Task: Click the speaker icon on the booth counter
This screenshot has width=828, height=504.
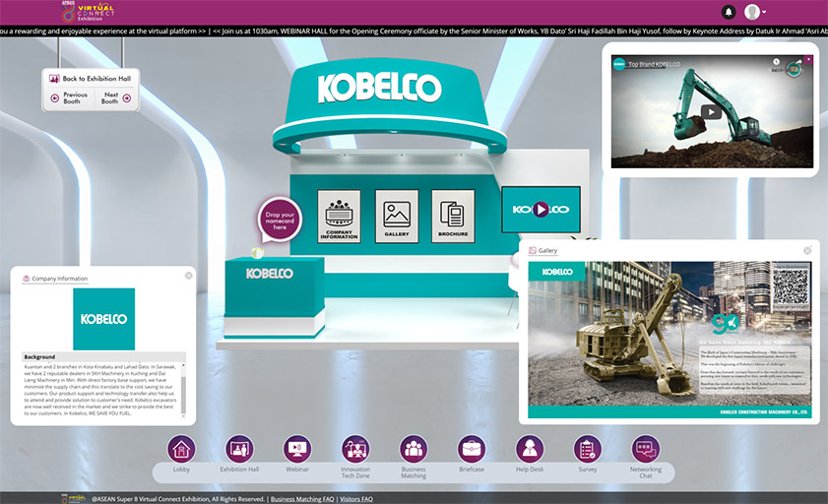Action: tap(257, 253)
